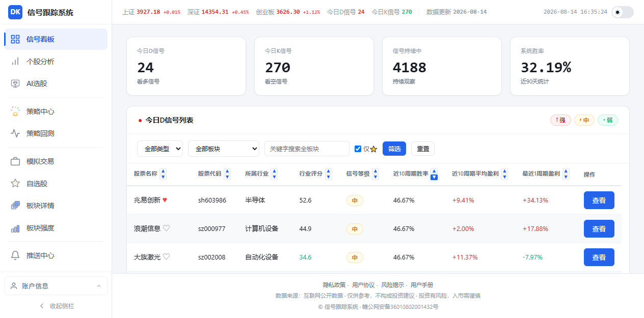Image resolution: width=644 pixels, height=318 pixels.
Task: Collapse the sidebar with 收起侧栏
Action: (x=56, y=306)
